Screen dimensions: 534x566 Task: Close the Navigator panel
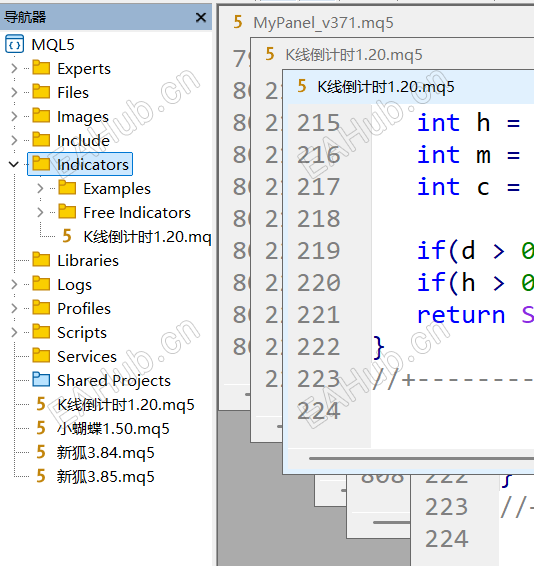(x=201, y=17)
